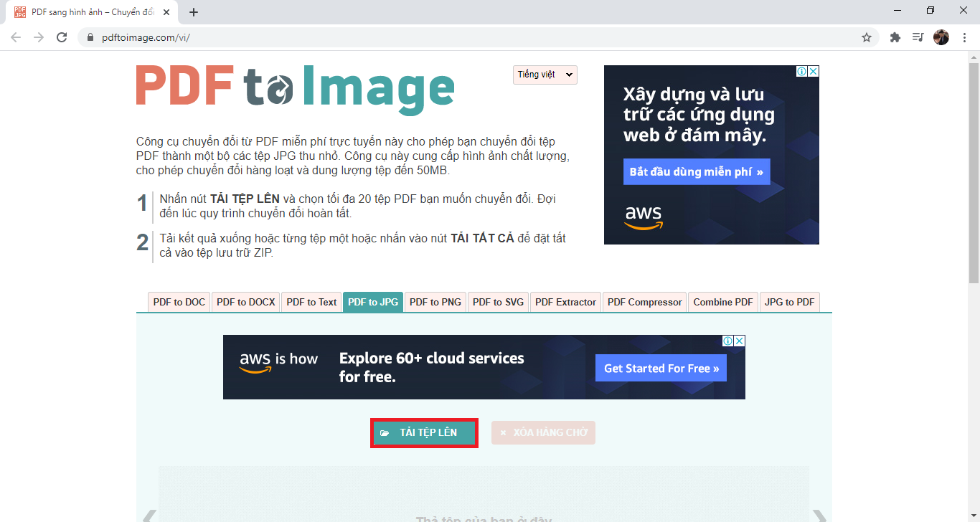Close the AWS sidebar ad with X
This screenshot has height=522, width=980.
click(814, 71)
